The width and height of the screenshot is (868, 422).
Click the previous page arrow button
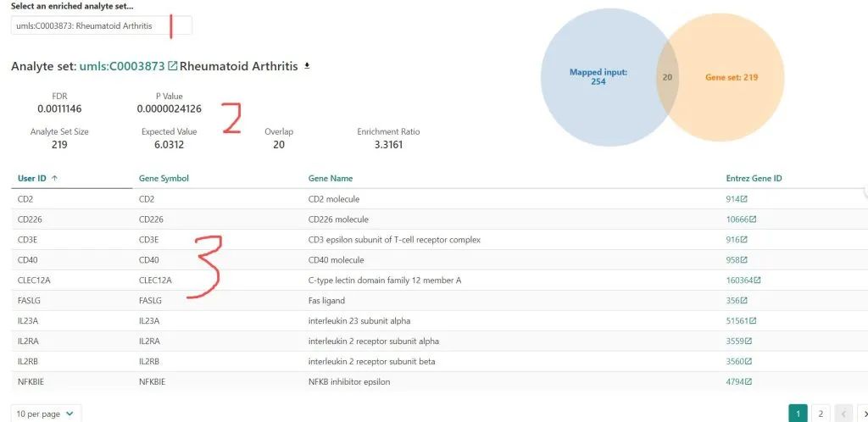click(x=843, y=414)
